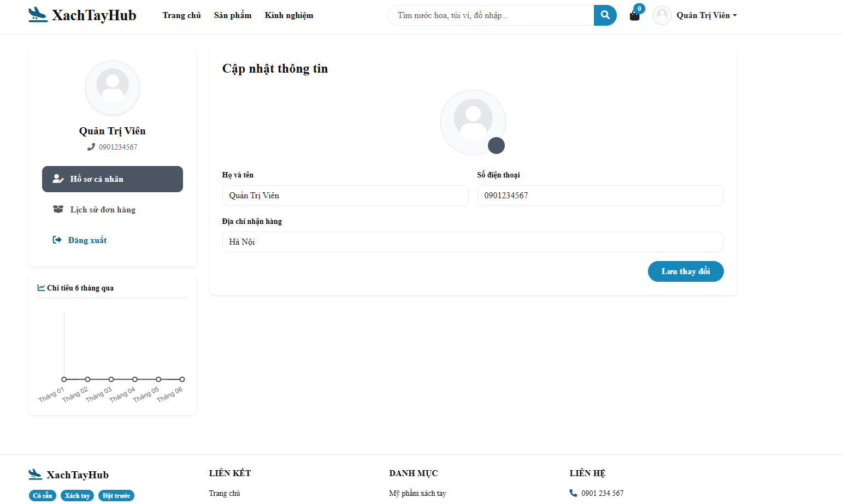Screen dimensions: 843x504
Task: Click the Họ và tên input field
Action: [x=345, y=195]
